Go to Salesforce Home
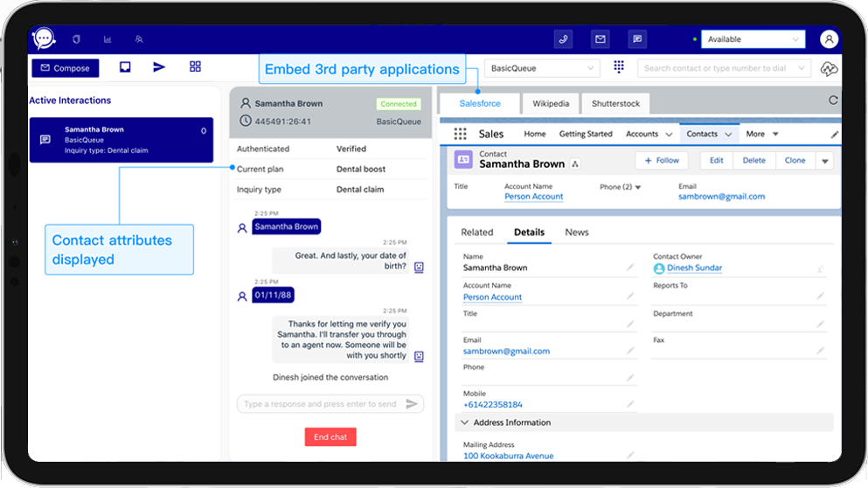Image resolution: width=868 pixels, height=488 pixels. pos(535,134)
